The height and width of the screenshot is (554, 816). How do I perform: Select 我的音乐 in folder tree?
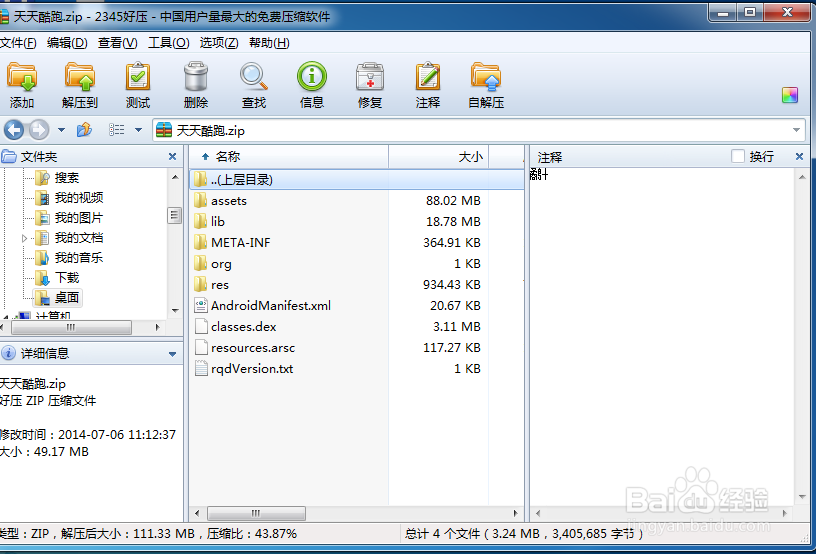coord(79,257)
